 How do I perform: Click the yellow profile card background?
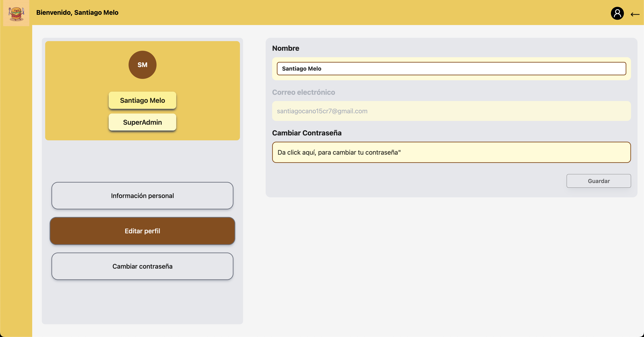pyautogui.click(x=75, y=75)
